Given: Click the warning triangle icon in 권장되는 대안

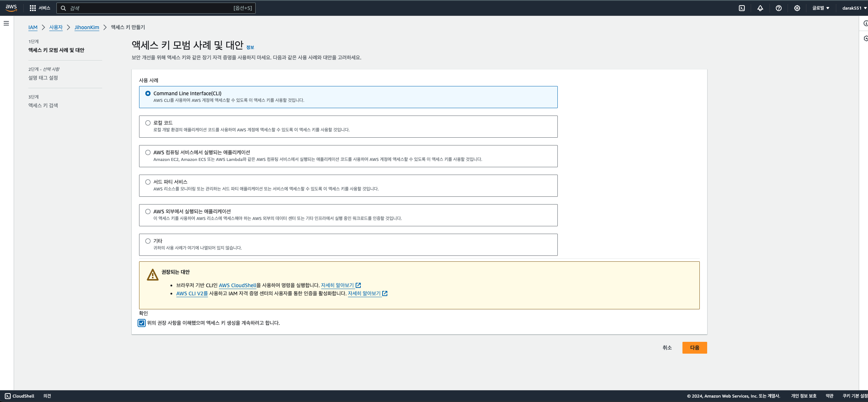Looking at the screenshot, I should (x=153, y=275).
